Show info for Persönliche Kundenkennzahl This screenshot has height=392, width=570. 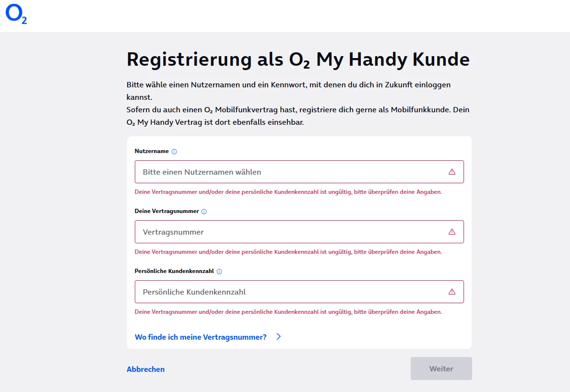(x=219, y=272)
